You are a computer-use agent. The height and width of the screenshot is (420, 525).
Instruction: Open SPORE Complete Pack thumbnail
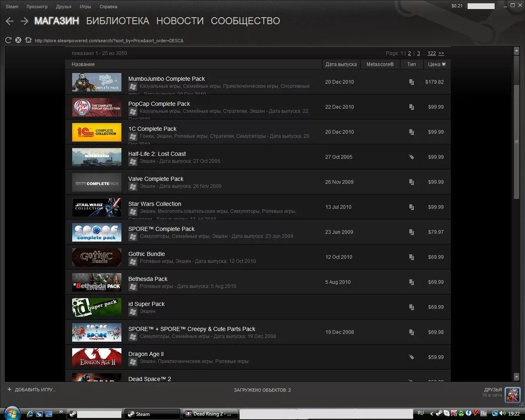tap(97, 232)
